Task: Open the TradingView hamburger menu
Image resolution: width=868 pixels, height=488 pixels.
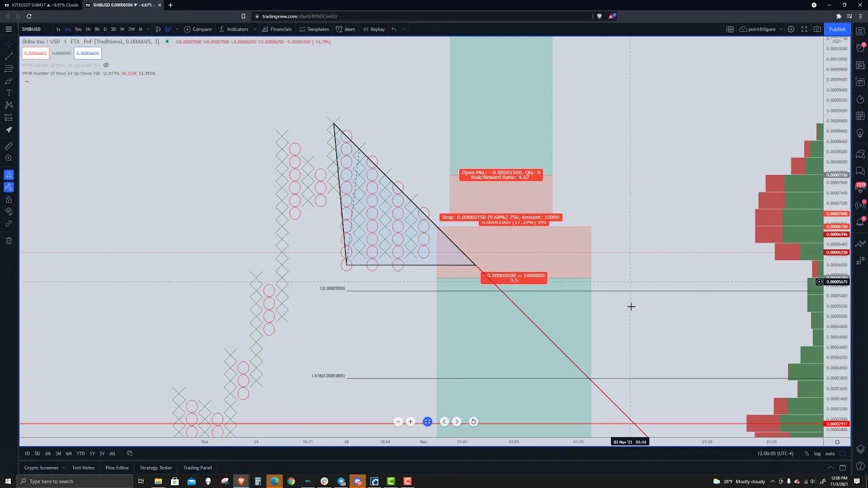Action: [x=9, y=29]
